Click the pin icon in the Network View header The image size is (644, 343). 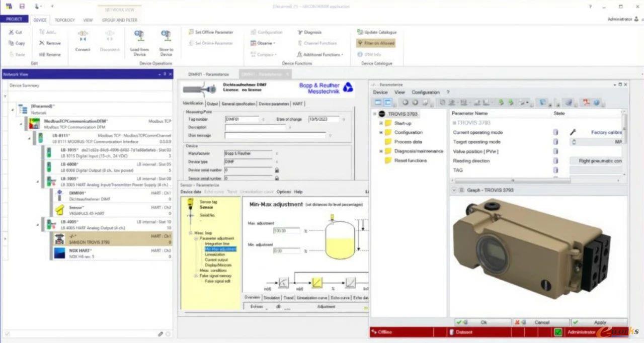[165, 74]
